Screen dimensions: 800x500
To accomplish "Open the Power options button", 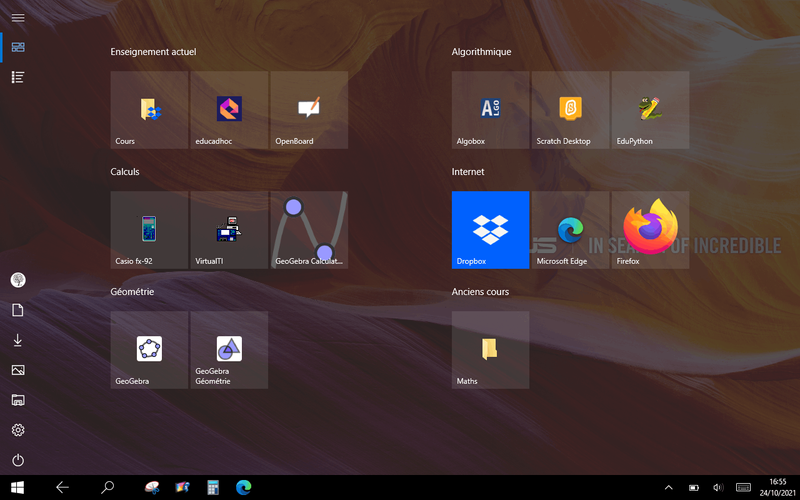I will [x=18, y=460].
